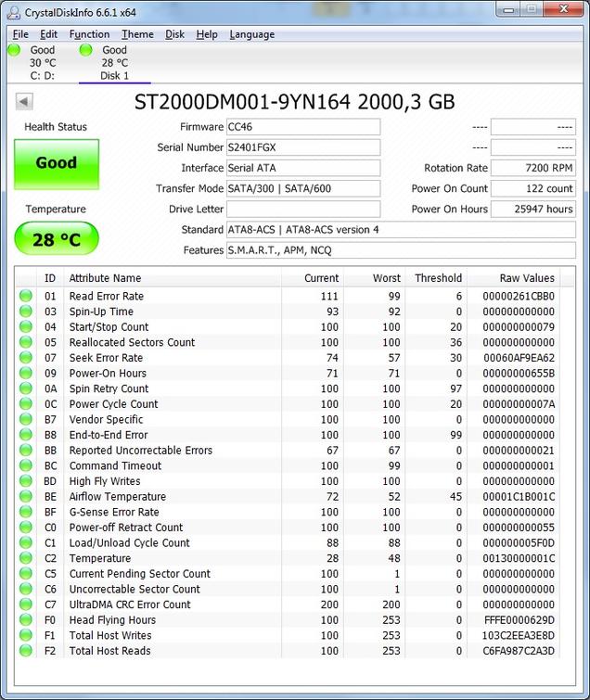Viewport: 590px width, 700px height.
Task: Click status orb of Spin Retry Count
Action: (26, 388)
